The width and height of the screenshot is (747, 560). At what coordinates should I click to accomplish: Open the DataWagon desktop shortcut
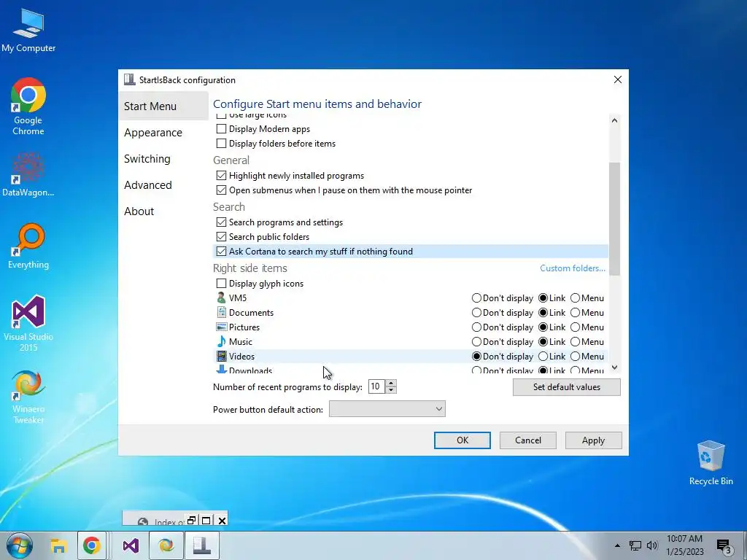pyautogui.click(x=28, y=174)
